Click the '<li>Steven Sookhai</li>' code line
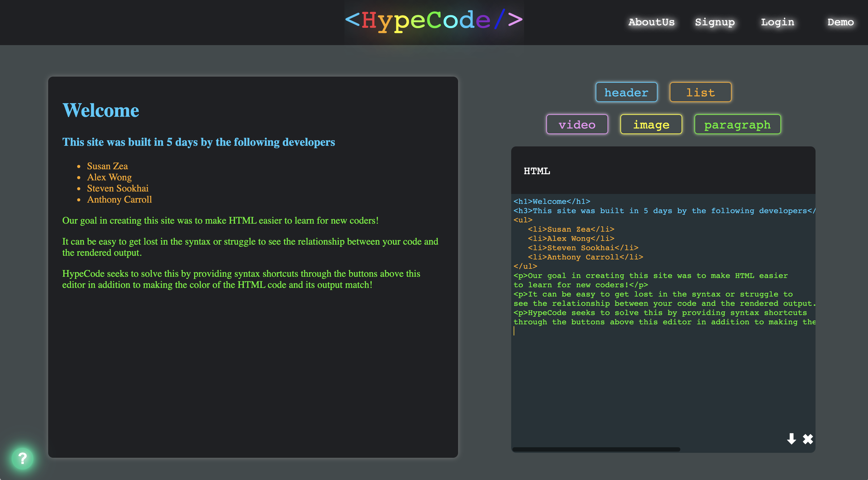This screenshot has height=480, width=868. click(583, 248)
